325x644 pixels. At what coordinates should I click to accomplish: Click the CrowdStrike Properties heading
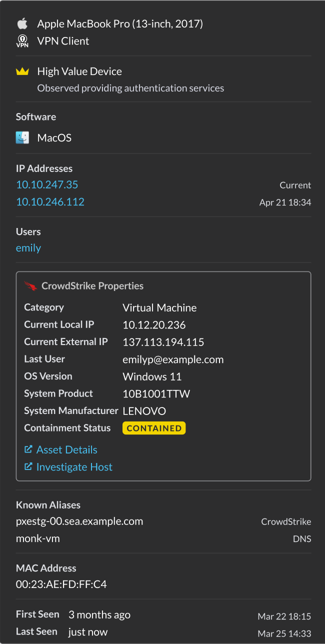(92, 286)
